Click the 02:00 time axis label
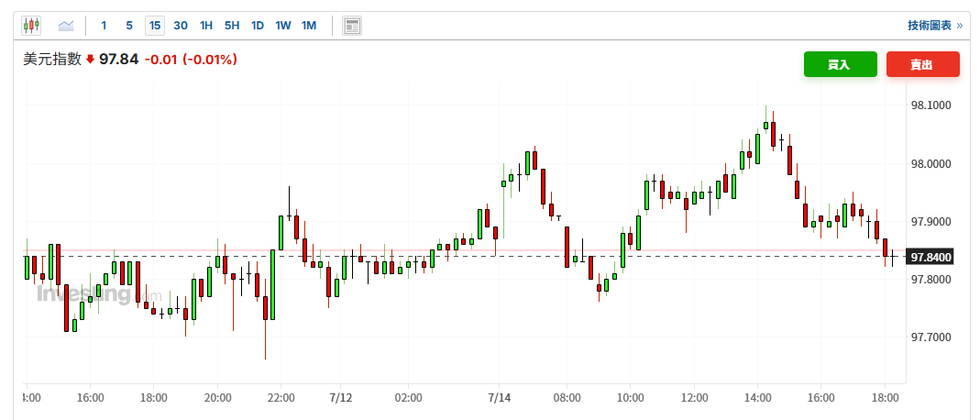 (408, 397)
